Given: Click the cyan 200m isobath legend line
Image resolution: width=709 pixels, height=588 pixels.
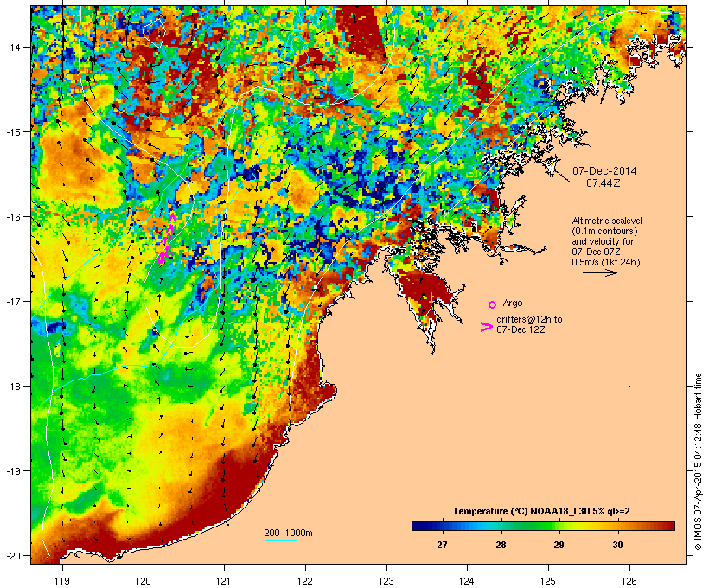Looking at the screenshot, I should click(x=280, y=540).
